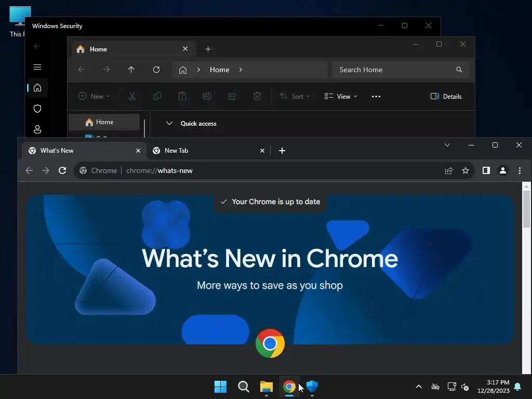Viewport: 532px width, 399px height.
Task: Switch to the New Tab tab
Action: click(x=208, y=150)
